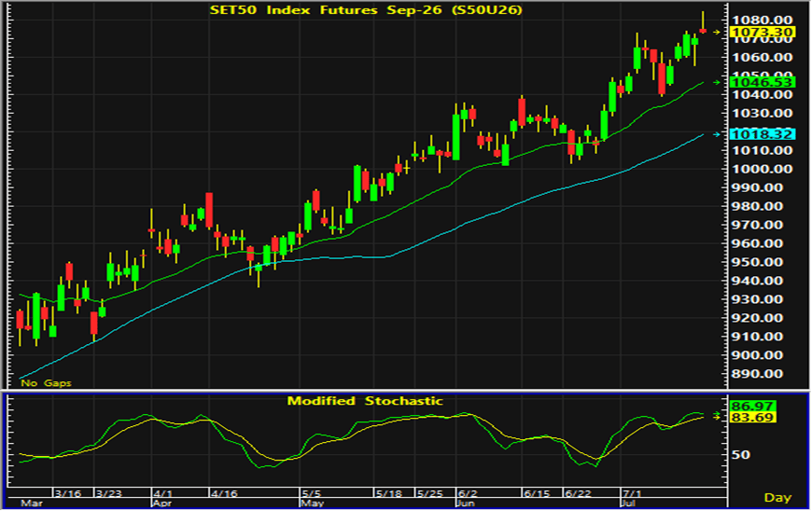This screenshot has height=511, width=812.
Task: Click the 50 level on stochastic axis
Action: coord(740,455)
